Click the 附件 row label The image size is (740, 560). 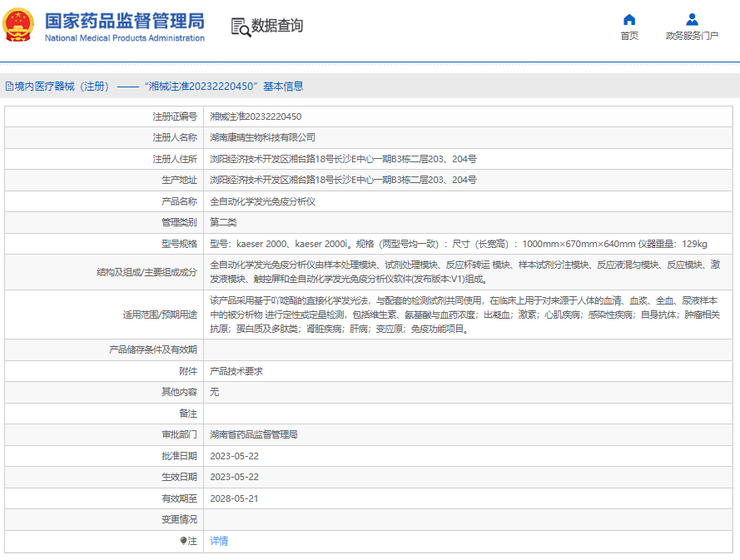[188, 371]
